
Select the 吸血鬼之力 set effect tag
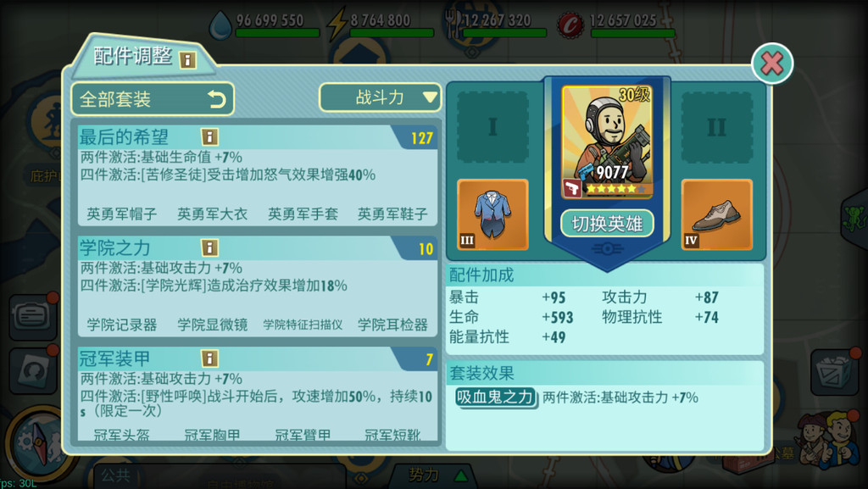(496, 397)
